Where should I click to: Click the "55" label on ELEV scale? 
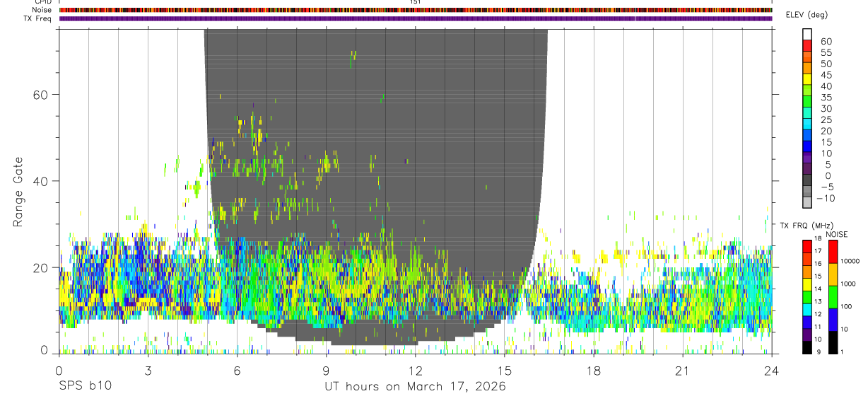[x=826, y=53]
